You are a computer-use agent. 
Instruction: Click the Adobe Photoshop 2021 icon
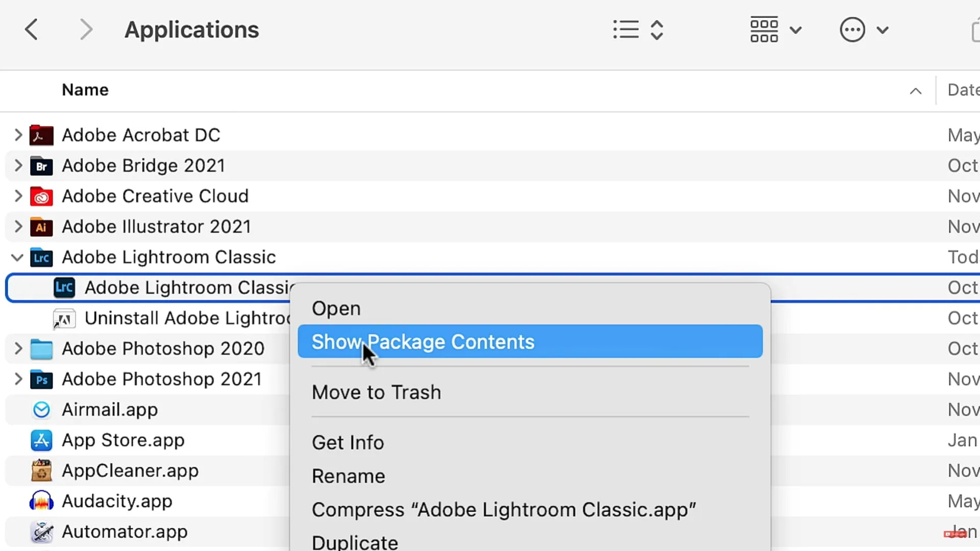click(41, 380)
